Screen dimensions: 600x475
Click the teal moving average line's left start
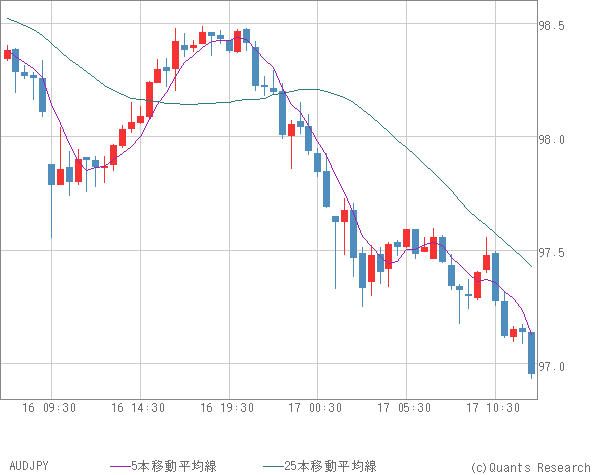coord(10,19)
